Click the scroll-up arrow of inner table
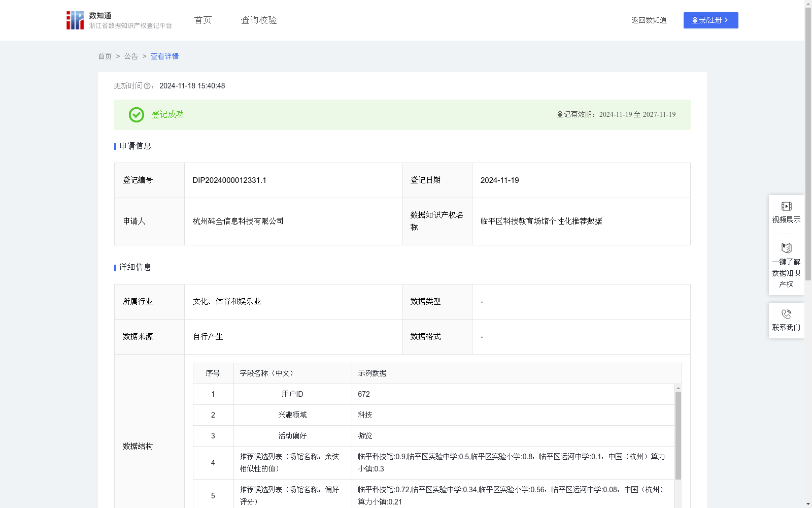This screenshot has width=812, height=508. pos(678,388)
